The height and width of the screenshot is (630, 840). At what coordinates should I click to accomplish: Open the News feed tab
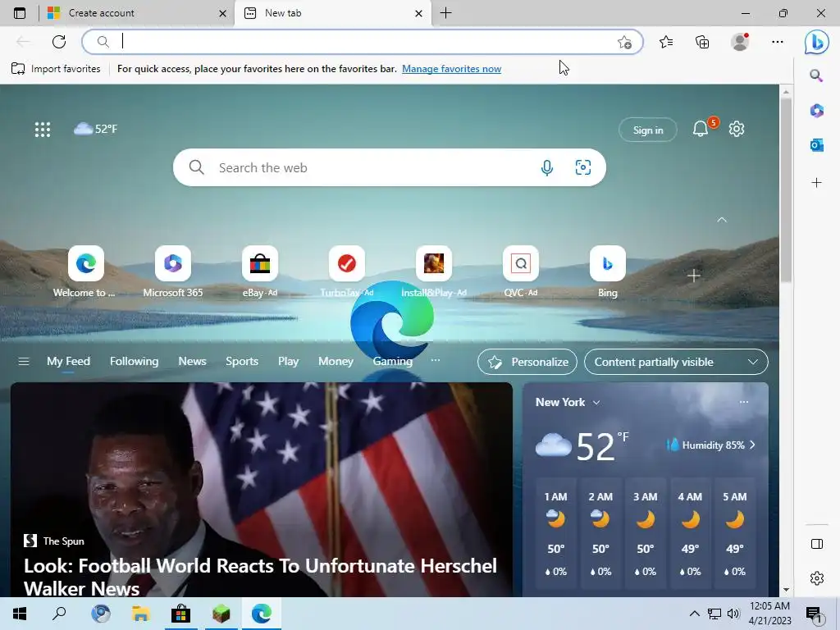coord(192,362)
